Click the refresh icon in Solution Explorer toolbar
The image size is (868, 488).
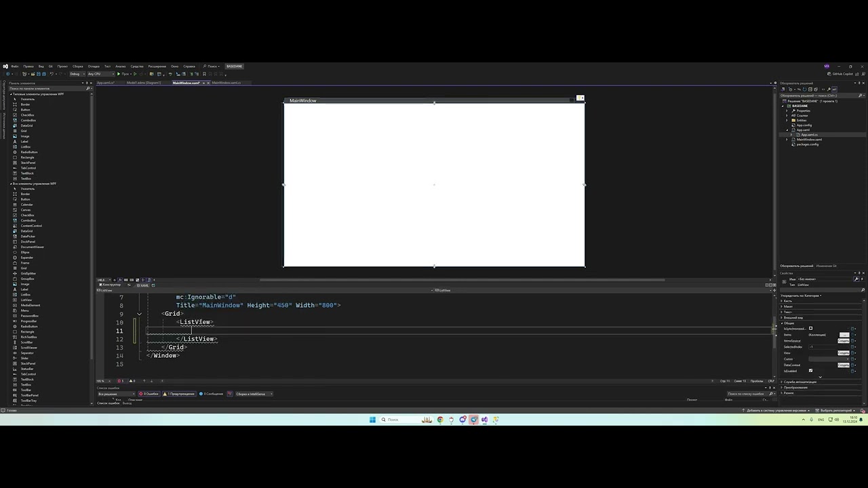tap(804, 89)
